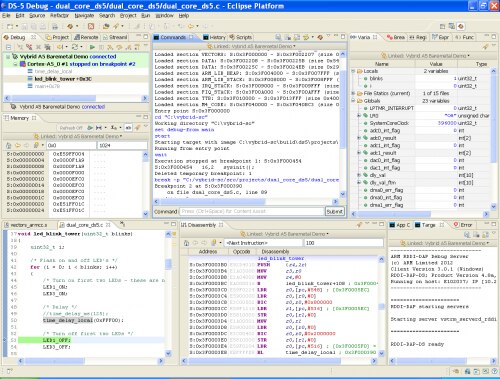Viewport: 500px width, 379px height.
Task: Click the <Next Instruction> address field in Disassembly
Action: pyautogui.click(x=263, y=243)
